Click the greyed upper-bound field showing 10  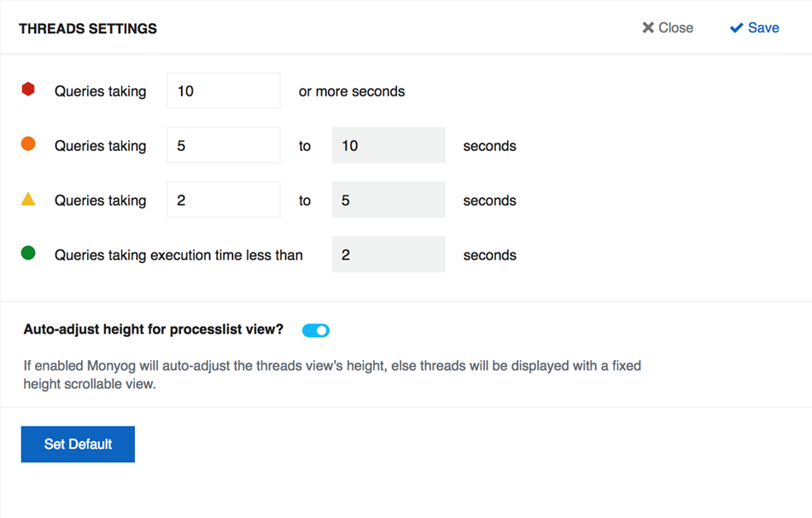388,146
